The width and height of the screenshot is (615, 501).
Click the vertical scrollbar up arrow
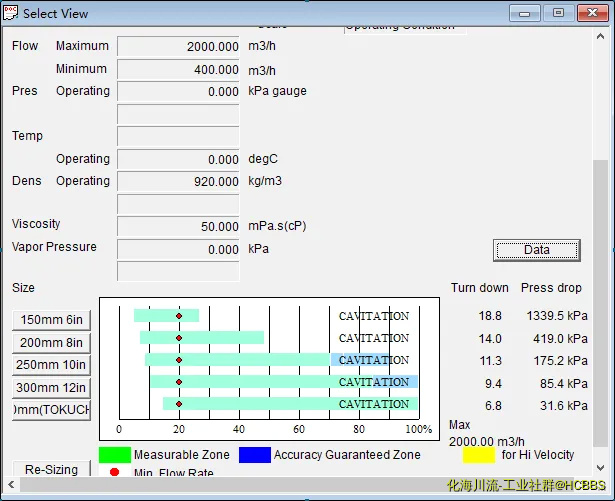pyautogui.click(x=600, y=36)
